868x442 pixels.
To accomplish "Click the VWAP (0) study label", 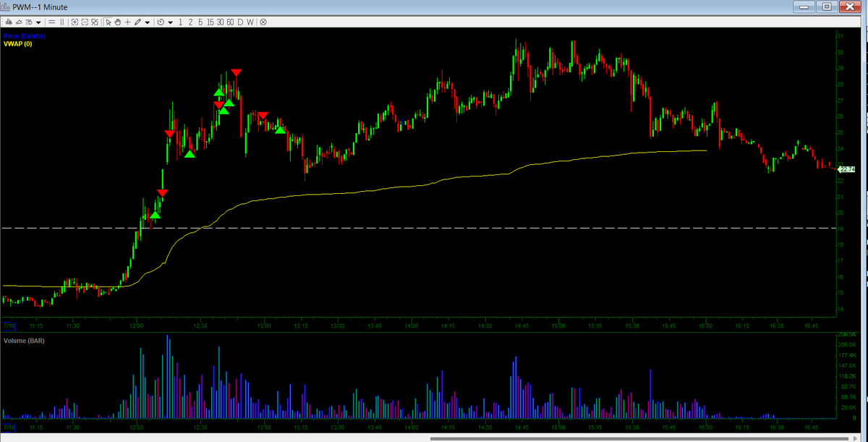I will tap(18, 44).
